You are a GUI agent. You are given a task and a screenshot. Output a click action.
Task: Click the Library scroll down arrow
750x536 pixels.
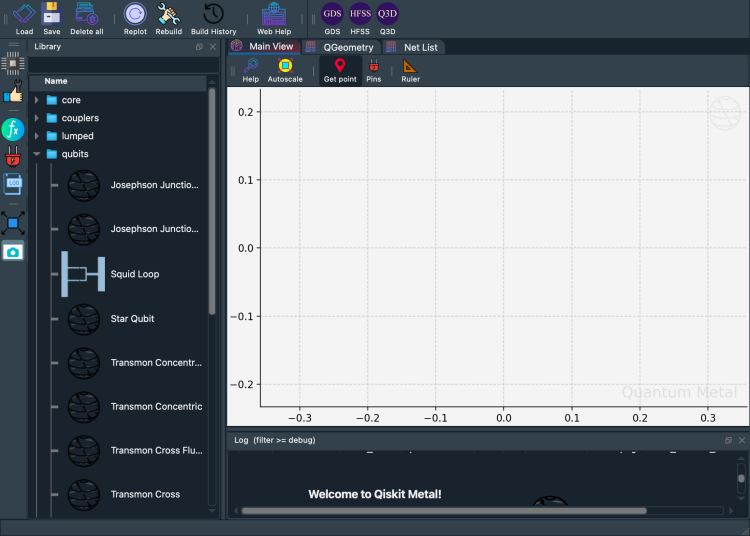(212, 511)
